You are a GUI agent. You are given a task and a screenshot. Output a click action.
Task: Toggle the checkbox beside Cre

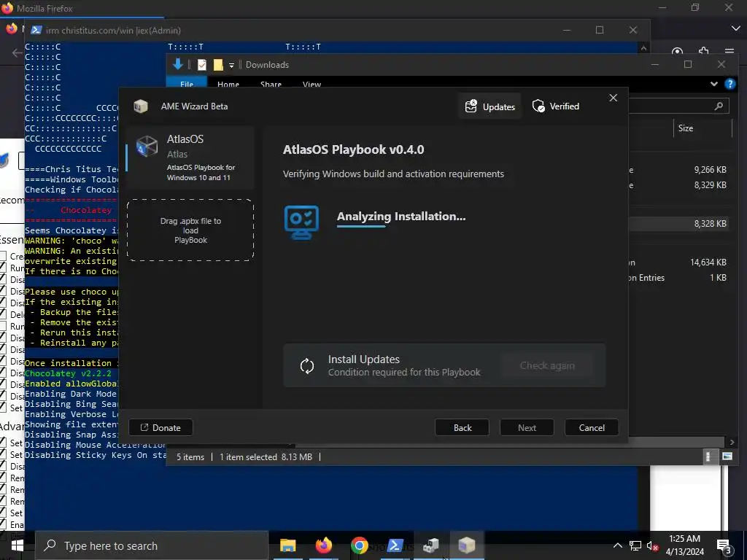click(x=3, y=256)
